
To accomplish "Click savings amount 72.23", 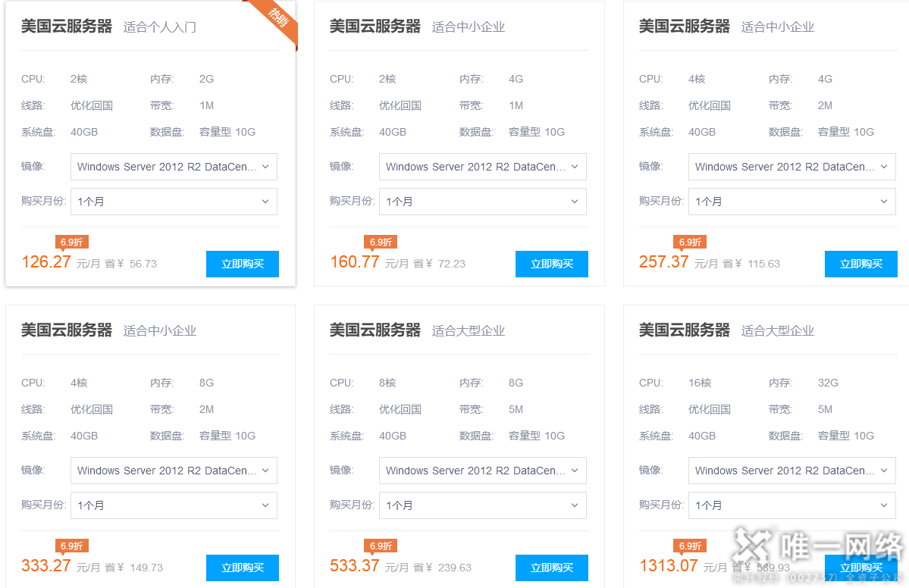I will pos(452,264).
